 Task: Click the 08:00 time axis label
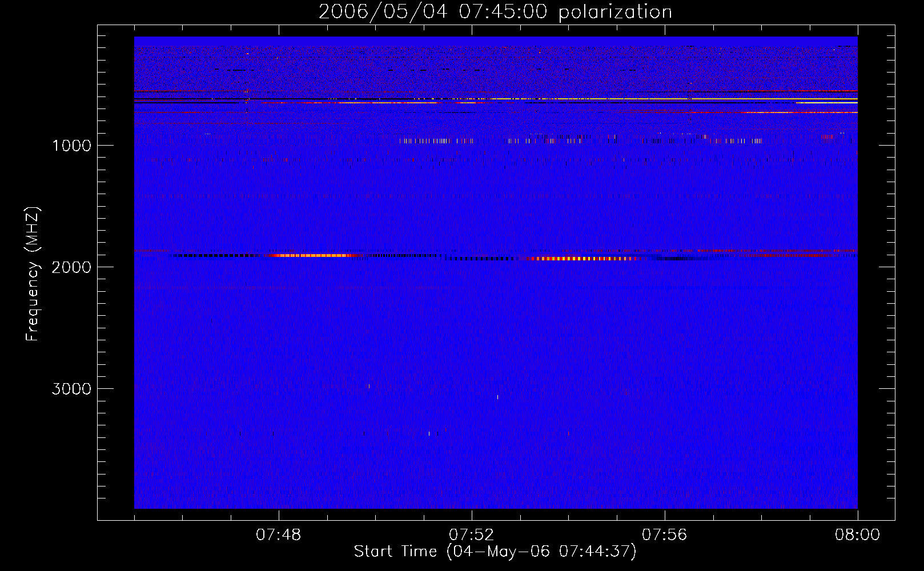pyautogui.click(x=857, y=535)
